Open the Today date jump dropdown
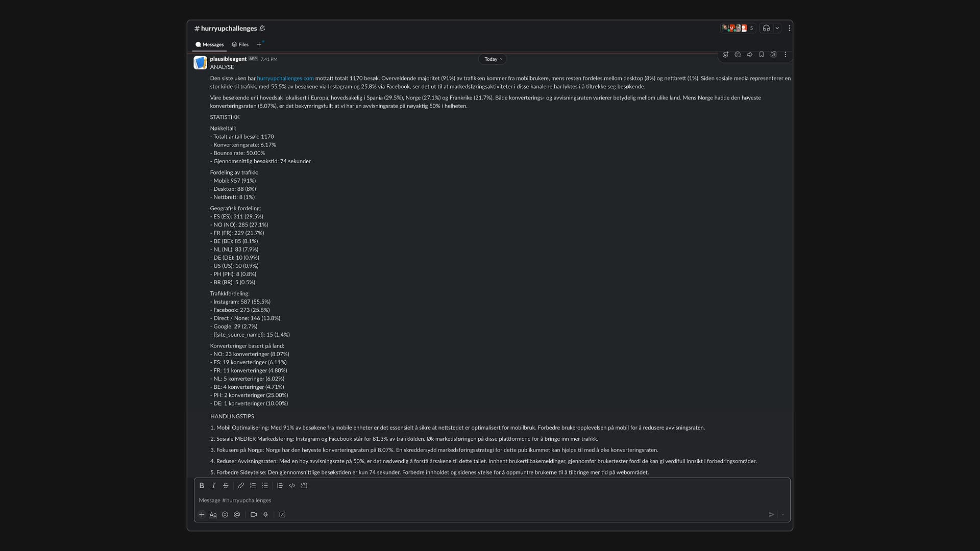This screenshot has height=551, width=980. click(493, 59)
